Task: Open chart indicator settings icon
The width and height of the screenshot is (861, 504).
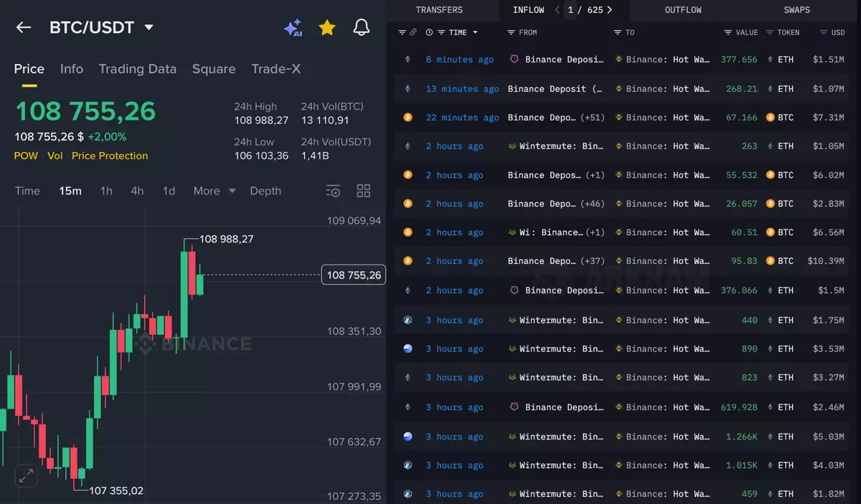Action: pyautogui.click(x=333, y=191)
